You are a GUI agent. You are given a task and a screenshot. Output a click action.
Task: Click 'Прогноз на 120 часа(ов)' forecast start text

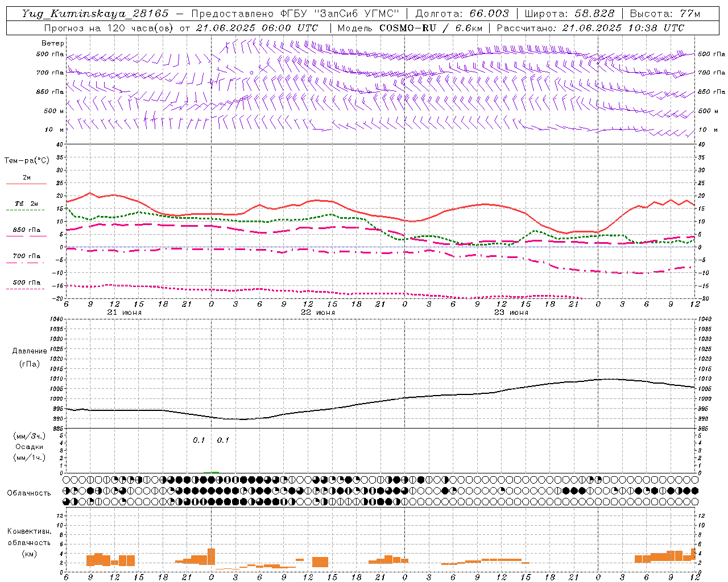coord(181,28)
